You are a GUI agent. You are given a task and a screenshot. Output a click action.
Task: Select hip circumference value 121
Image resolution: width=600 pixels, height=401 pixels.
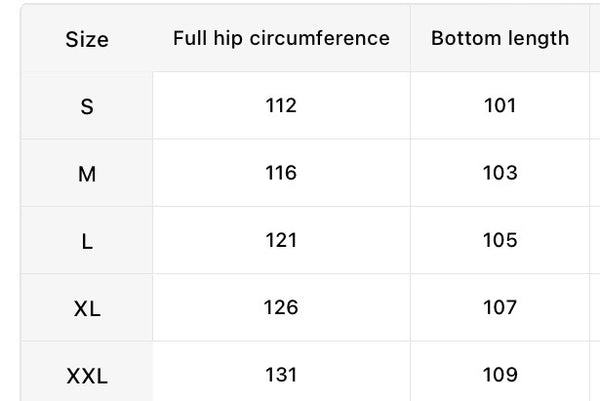[x=281, y=240]
